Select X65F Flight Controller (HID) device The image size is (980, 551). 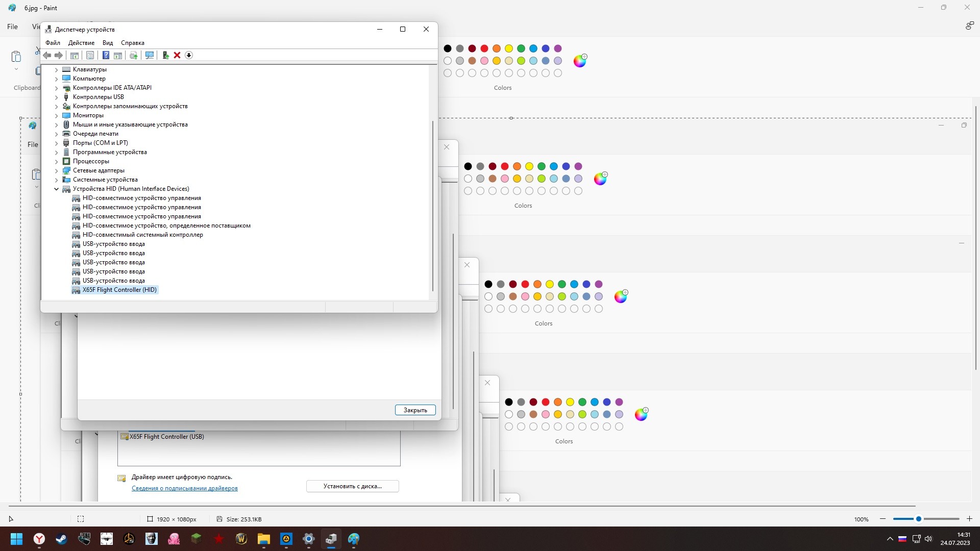[119, 290]
